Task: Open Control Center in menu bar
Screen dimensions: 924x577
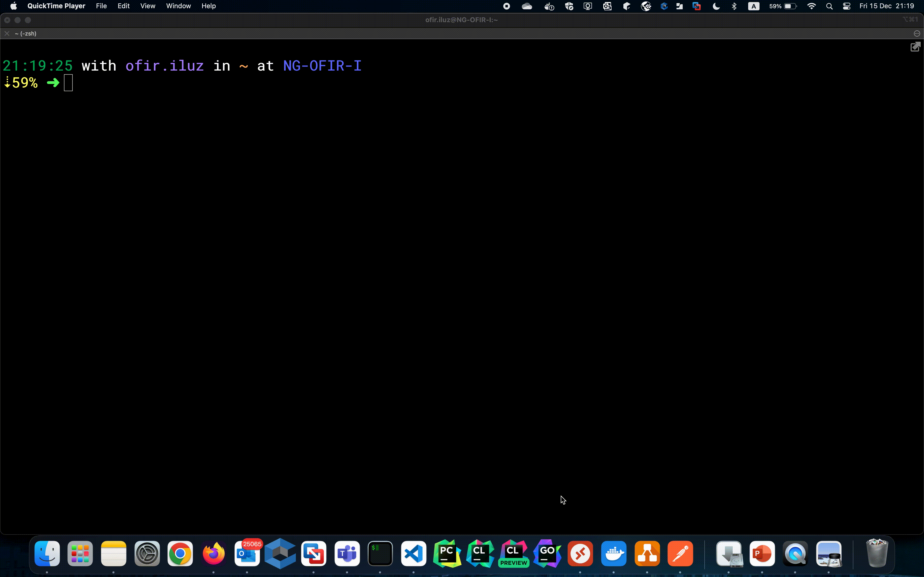Action: (846, 6)
